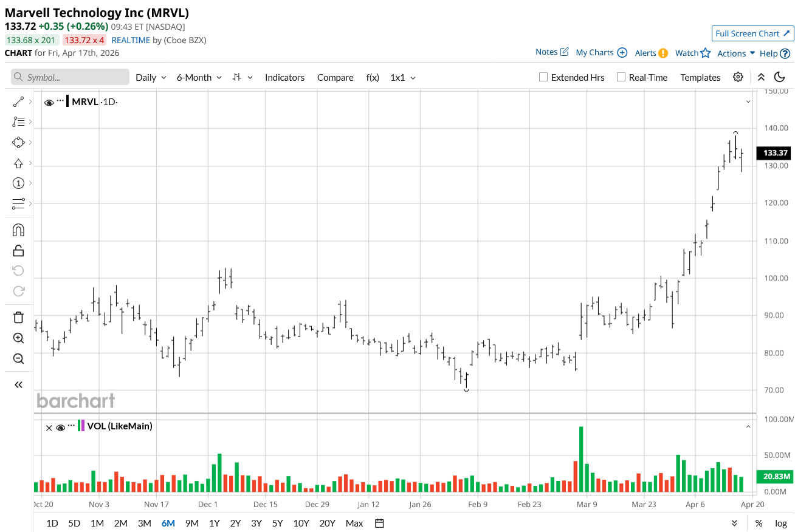Screen dimensions: 795x532
Task: Select the 9M range tab
Action: (192, 523)
